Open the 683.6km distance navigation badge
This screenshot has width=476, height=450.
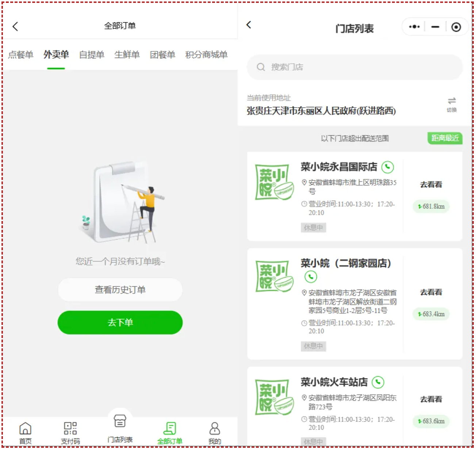click(x=431, y=421)
